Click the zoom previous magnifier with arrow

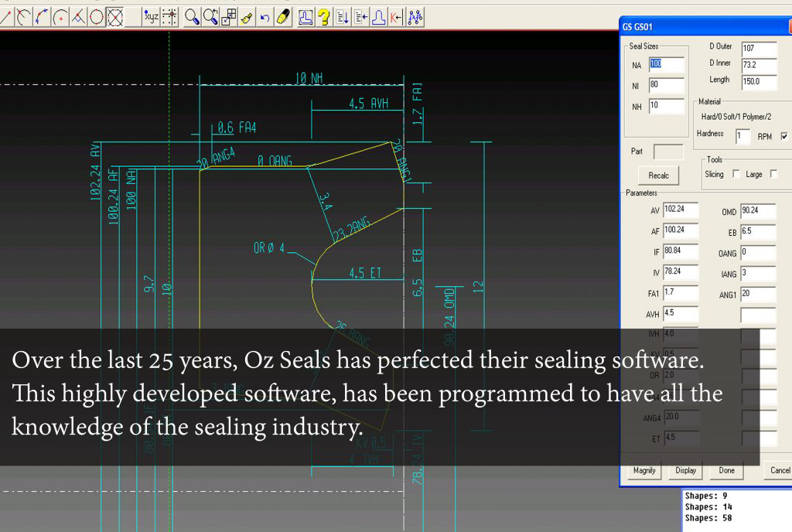pos(210,17)
